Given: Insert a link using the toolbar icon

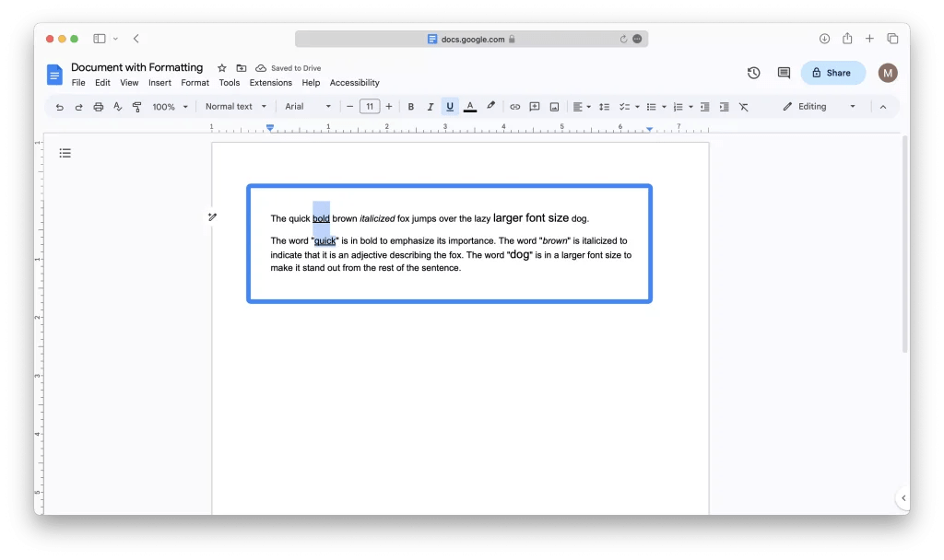Looking at the screenshot, I should point(514,106).
